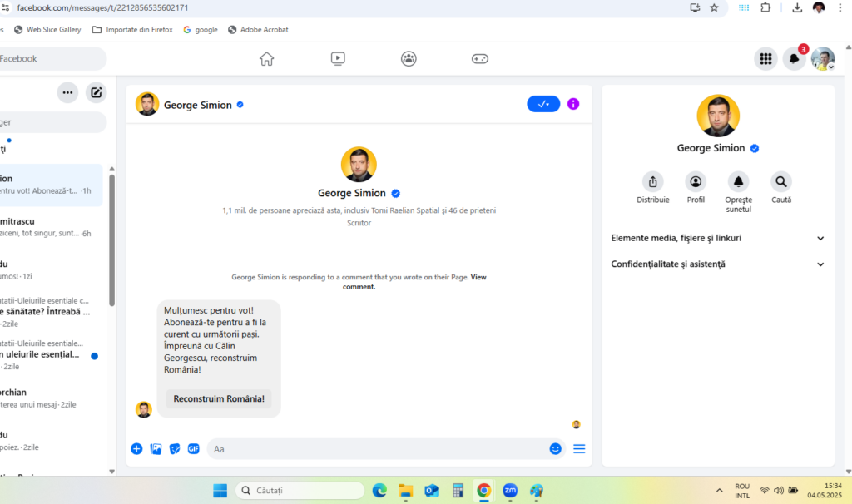The width and height of the screenshot is (852, 504).
Task: Open the notifications bell with 3 badge
Action: coord(794,59)
